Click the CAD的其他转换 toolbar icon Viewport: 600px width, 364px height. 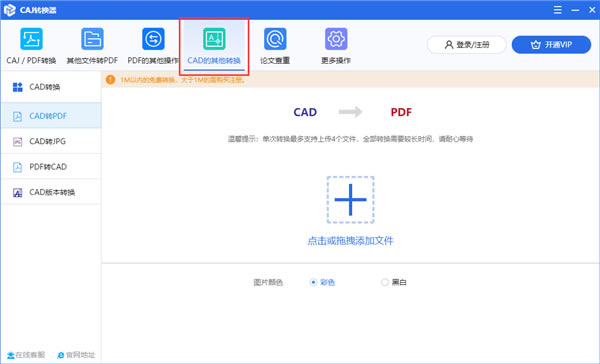click(214, 39)
